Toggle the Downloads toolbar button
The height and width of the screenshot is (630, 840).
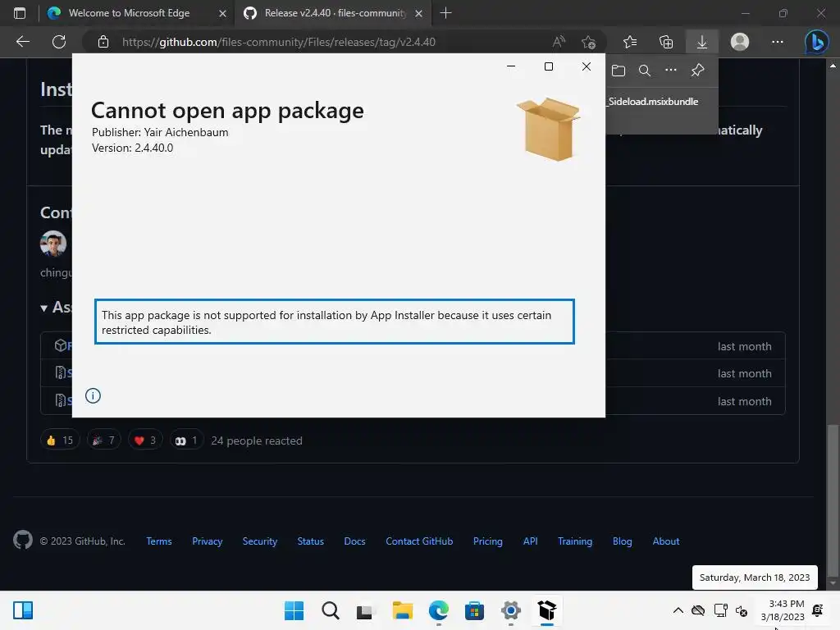[702, 42]
